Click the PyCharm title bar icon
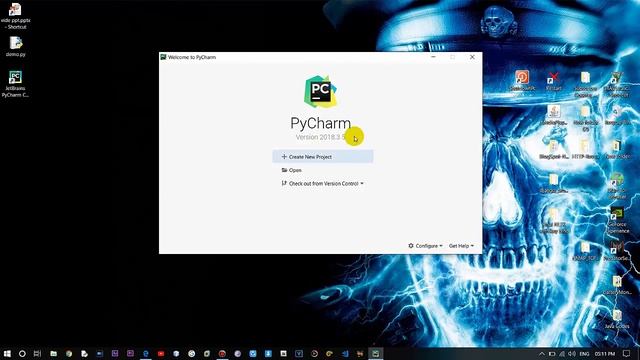 pyautogui.click(x=163, y=57)
